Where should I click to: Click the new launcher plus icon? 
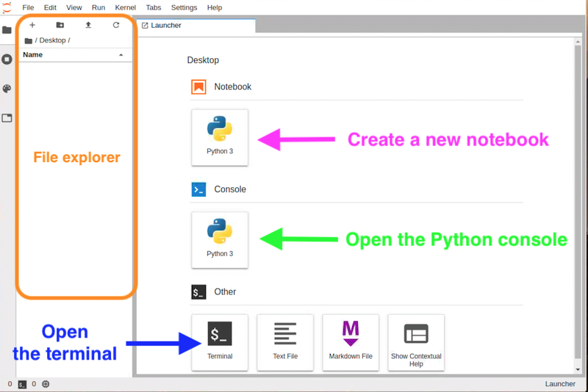pyautogui.click(x=32, y=25)
